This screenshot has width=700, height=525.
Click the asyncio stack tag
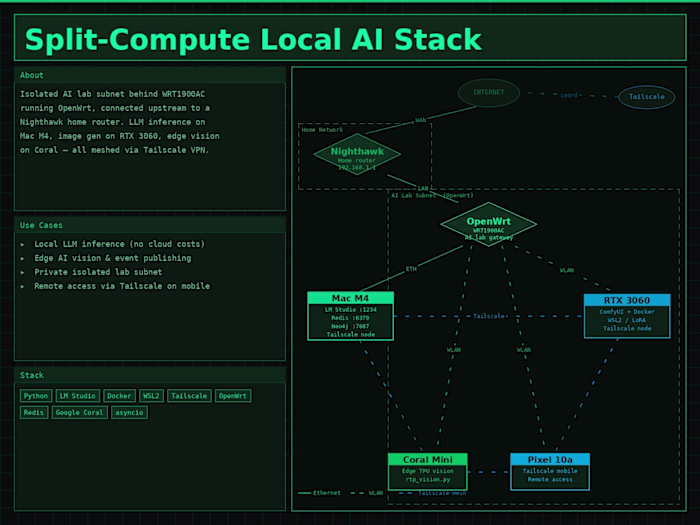coord(129,412)
